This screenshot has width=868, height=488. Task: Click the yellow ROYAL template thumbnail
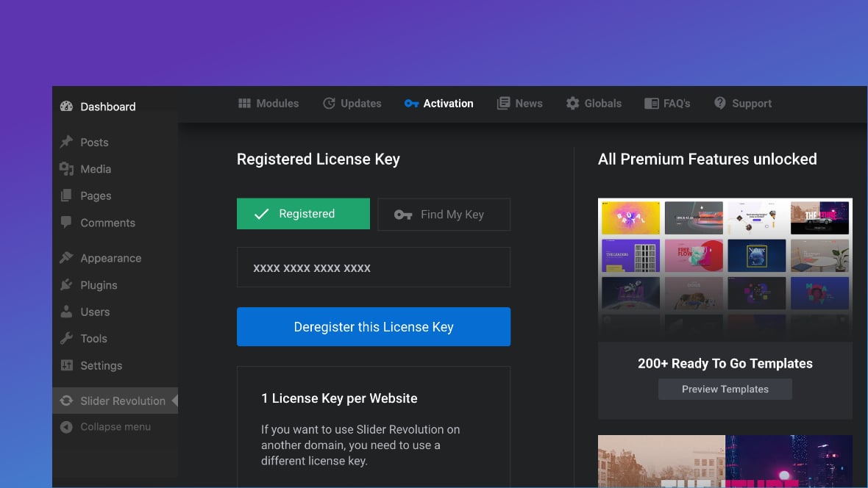click(630, 218)
